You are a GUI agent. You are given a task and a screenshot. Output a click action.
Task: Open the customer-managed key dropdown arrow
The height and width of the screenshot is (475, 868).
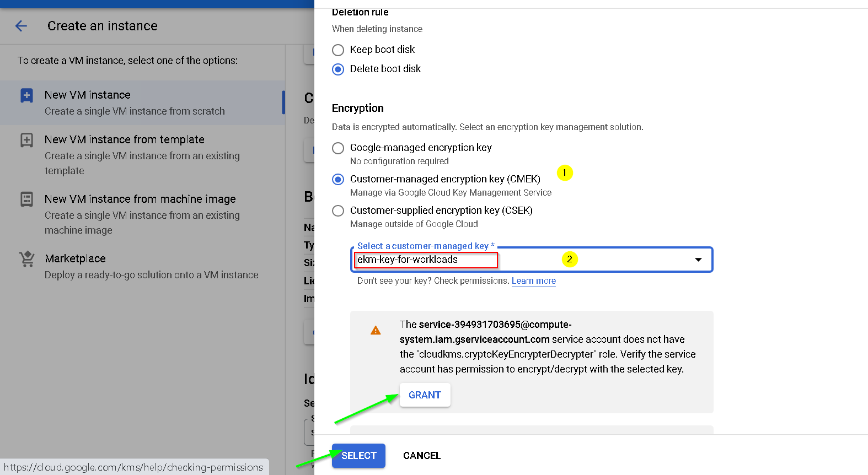pos(698,260)
